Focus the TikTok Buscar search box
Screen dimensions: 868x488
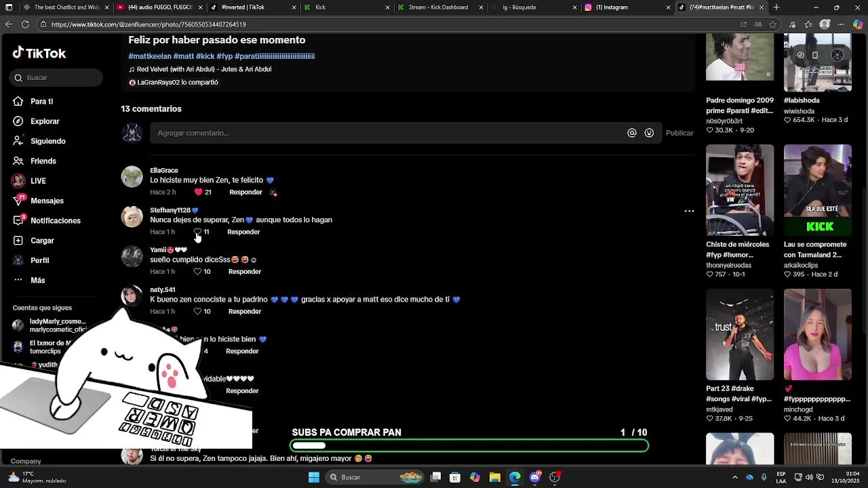pos(57,78)
